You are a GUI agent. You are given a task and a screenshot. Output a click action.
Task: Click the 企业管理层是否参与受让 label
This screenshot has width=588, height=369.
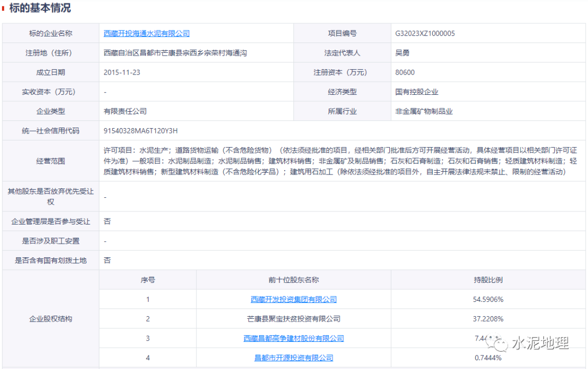point(51,221)
